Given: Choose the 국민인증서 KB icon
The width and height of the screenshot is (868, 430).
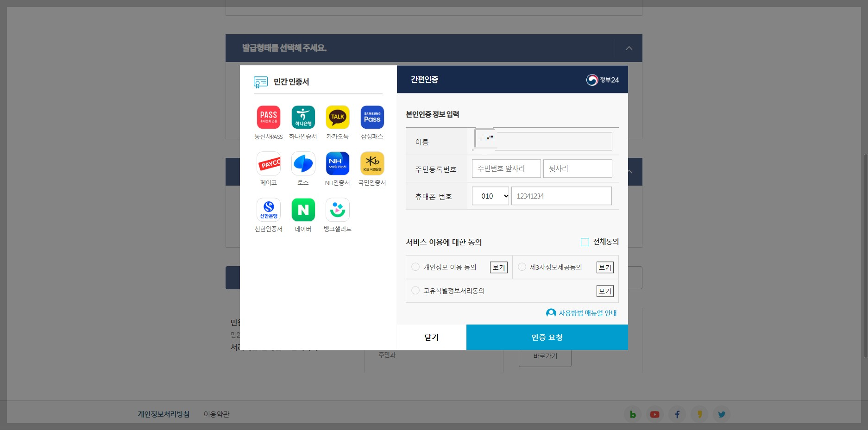Looking at the screenshot, I should pos(372,163).
